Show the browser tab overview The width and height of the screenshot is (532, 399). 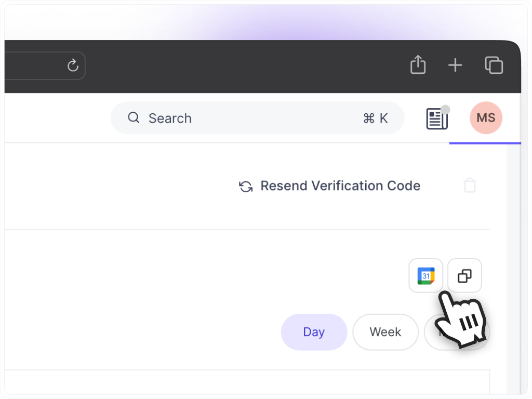pyautogui.click(x=494, y=65)
